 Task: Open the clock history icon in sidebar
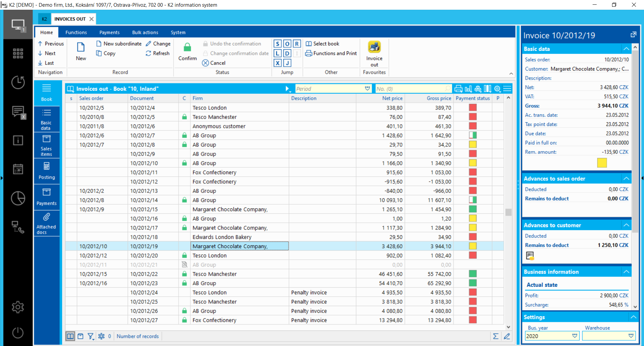coord(18,82)
